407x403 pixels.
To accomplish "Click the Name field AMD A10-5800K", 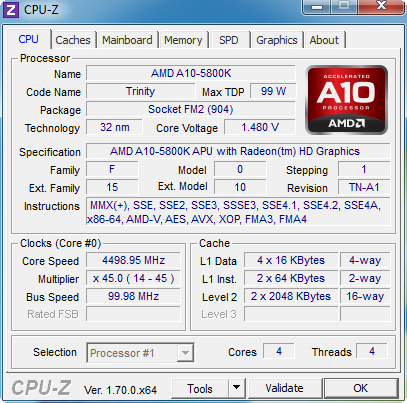I will (x=191, y=73).
